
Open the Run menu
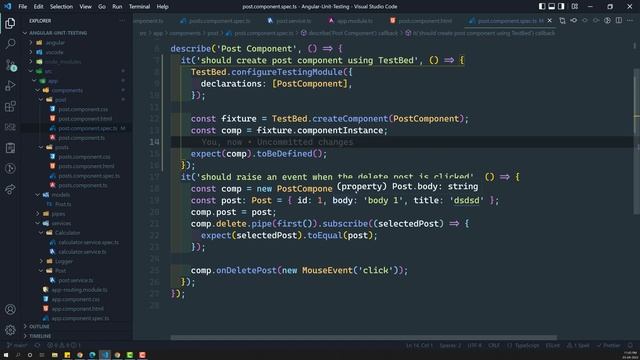117,7
